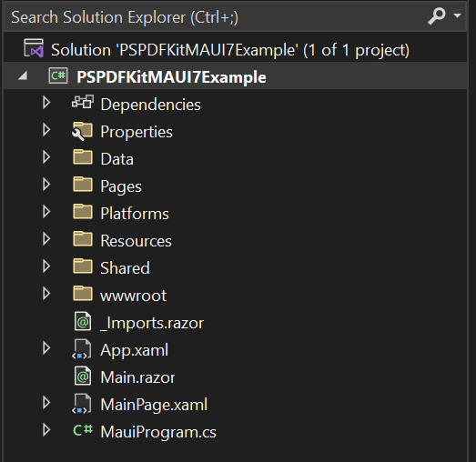Click the Main.razor file icon

(83, 376)
